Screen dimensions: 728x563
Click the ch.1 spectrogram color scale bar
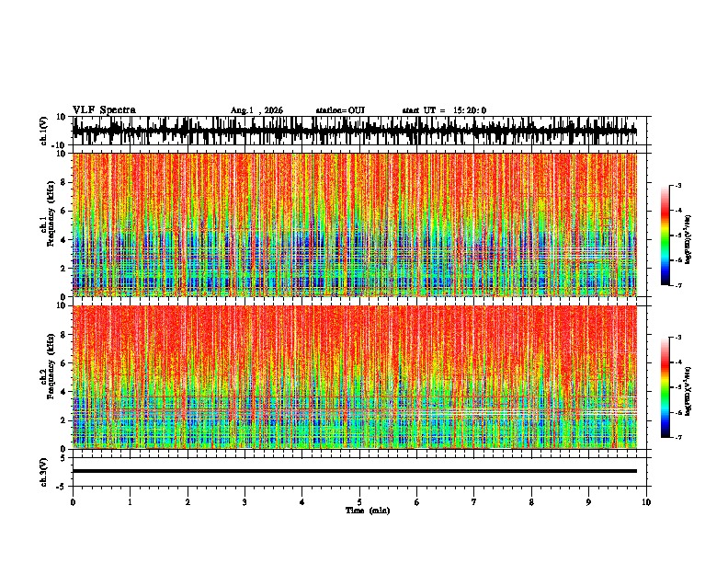[x=665, y=236]
